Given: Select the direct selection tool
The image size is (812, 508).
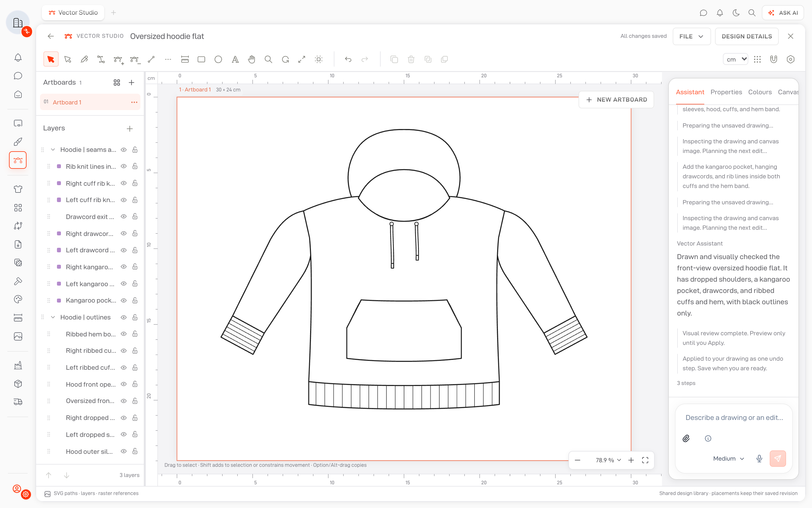Looking at the screenshot, I should coord(68,60).
